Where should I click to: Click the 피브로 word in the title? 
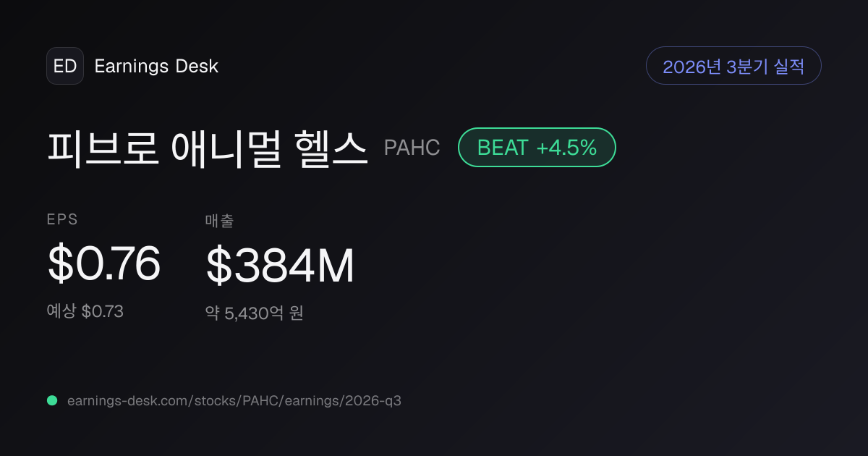(x=103, y=148)
